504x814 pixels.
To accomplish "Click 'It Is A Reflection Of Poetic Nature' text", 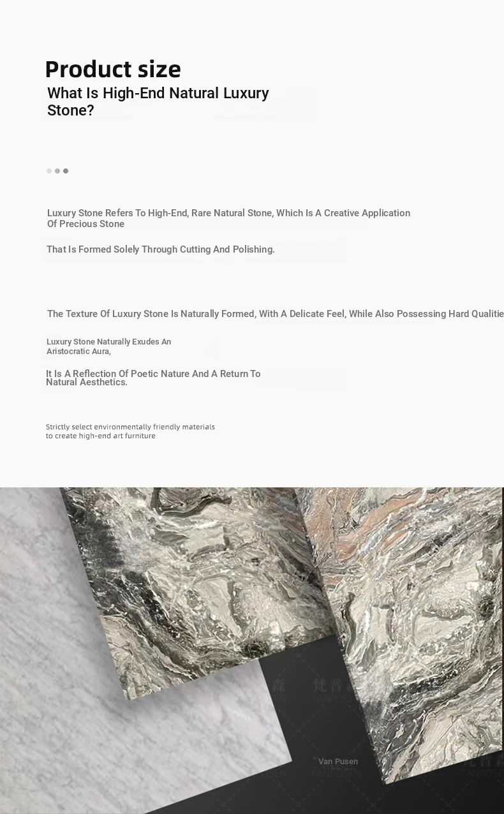I will pos(153,378).
